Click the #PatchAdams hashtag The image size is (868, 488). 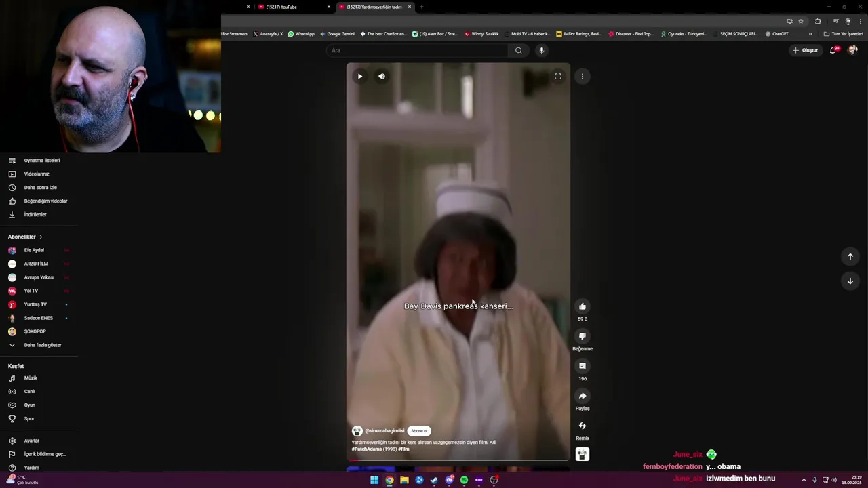pos(367,449)
